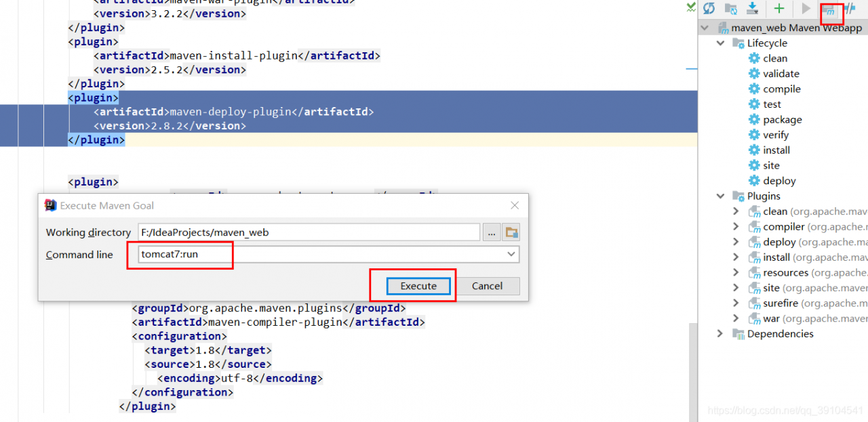The width and height of the screenshot is (868, 422).
Task: Toggle Maven offline mode icon
Action: [850, 9]
